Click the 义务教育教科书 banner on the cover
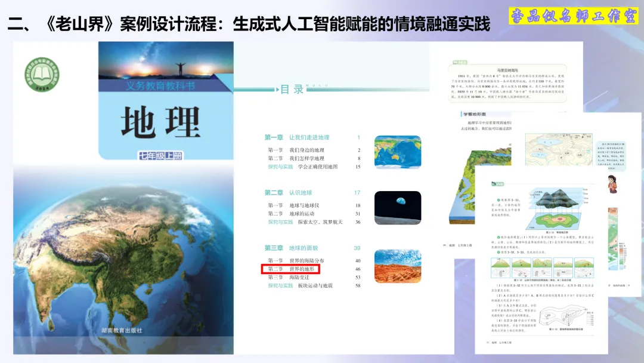Image resolution: width=644 pixels, height=363 pixels. point(160,86)
